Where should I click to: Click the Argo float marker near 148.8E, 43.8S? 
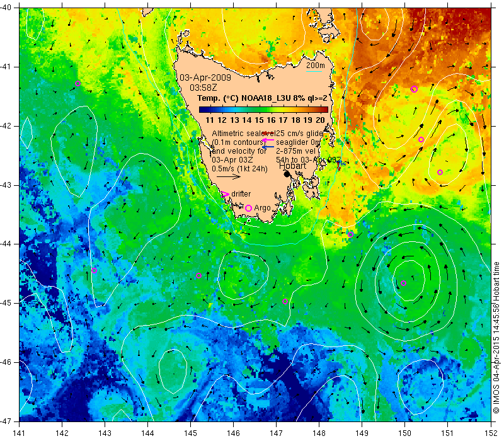(x=350, y=234)
